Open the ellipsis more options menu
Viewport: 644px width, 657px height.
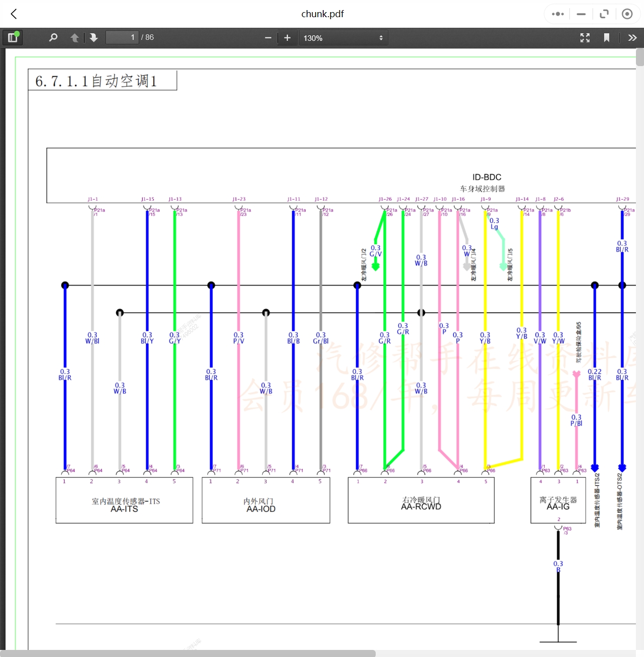pyautogui.click(x=557, y=14)
